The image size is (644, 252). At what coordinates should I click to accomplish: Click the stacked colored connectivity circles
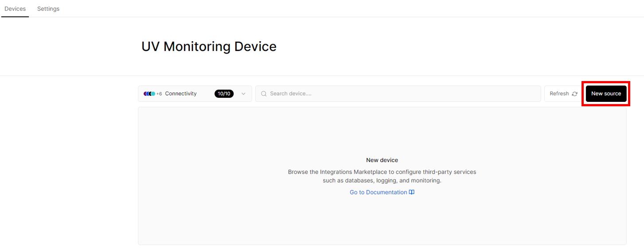click(149, 94)
